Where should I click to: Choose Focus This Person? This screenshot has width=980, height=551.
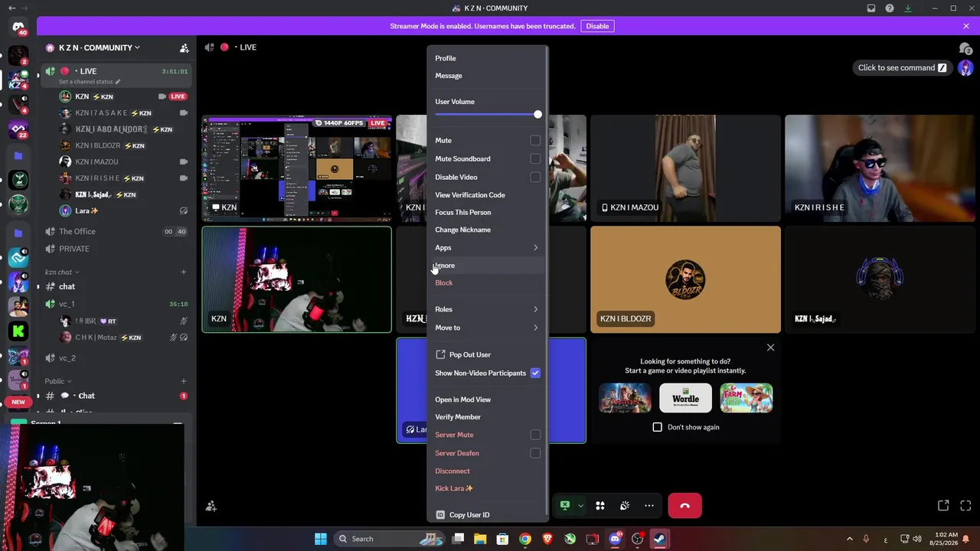(487, 213)
